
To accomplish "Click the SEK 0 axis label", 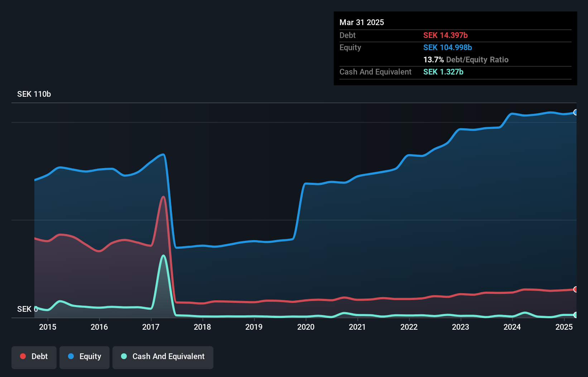I will point(28,309).
